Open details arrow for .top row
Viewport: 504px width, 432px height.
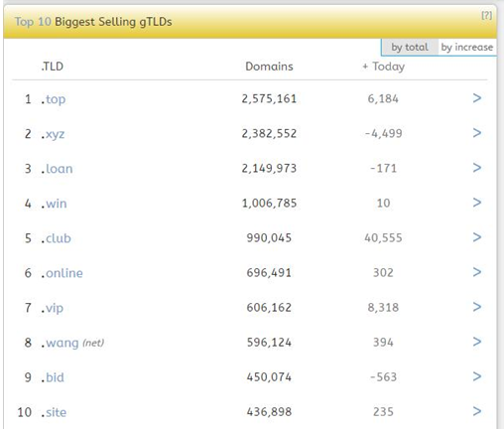[x=476, y=98]
